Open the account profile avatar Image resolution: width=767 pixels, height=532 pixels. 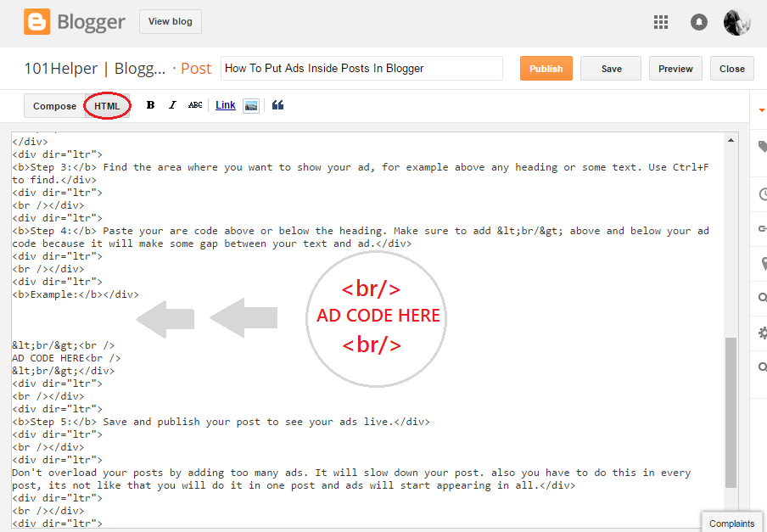click(x=736, y=22)
